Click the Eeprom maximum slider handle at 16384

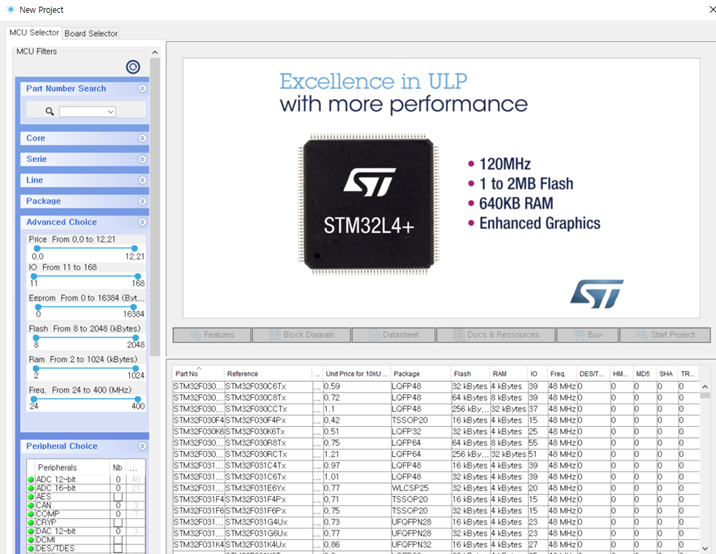pyautogui.click(x=133, y=307)
